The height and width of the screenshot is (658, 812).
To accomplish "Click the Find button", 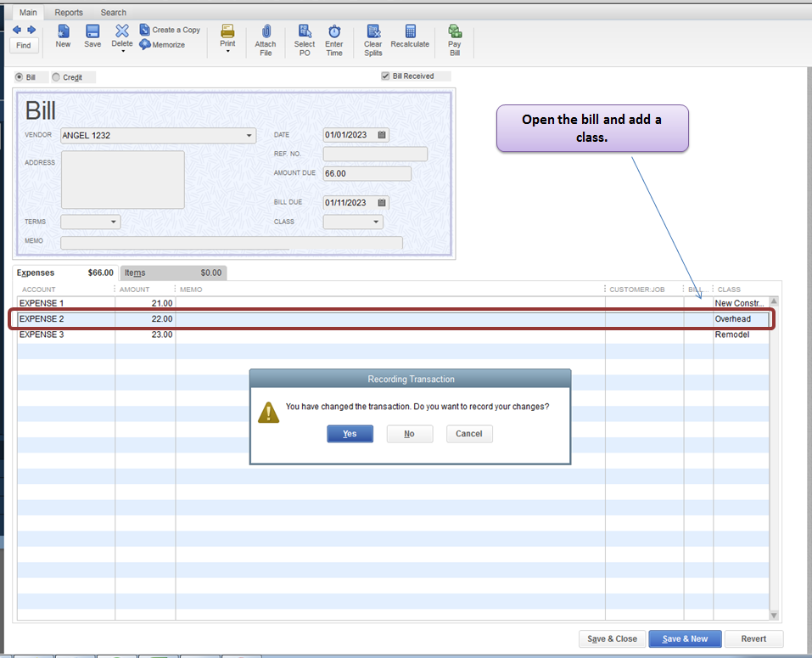I will click(x=23, y=46).
